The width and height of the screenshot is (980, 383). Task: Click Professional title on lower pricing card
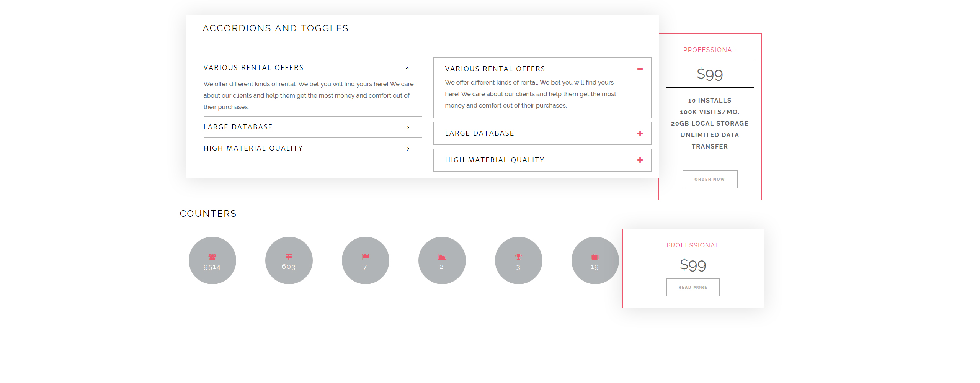[693, 246]
